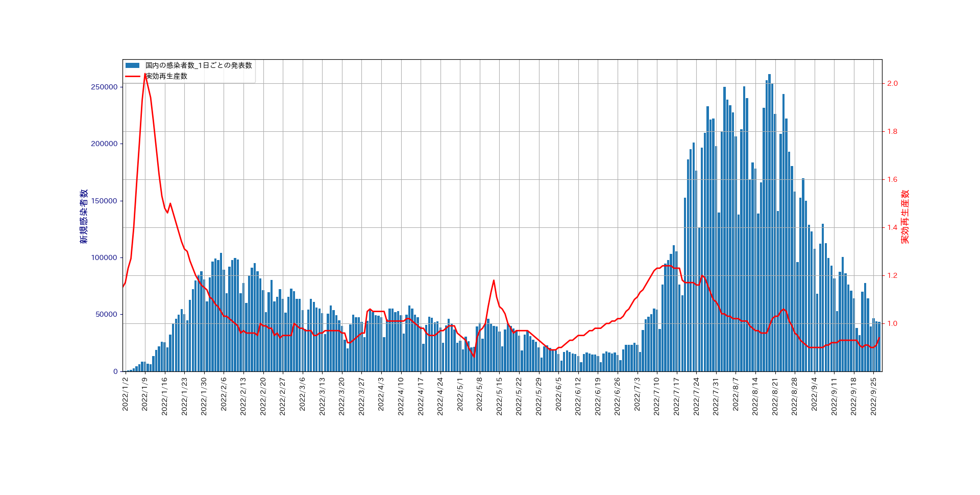Click x-axis date label 2022/6/26
Screen dimensions: 980x495
point(617,396)
